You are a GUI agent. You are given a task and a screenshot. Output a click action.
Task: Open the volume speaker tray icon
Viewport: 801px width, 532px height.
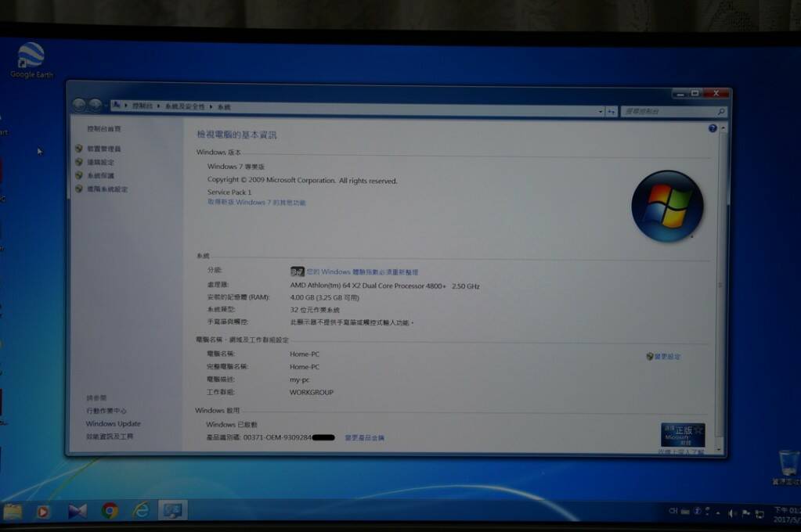pos(731,514)
